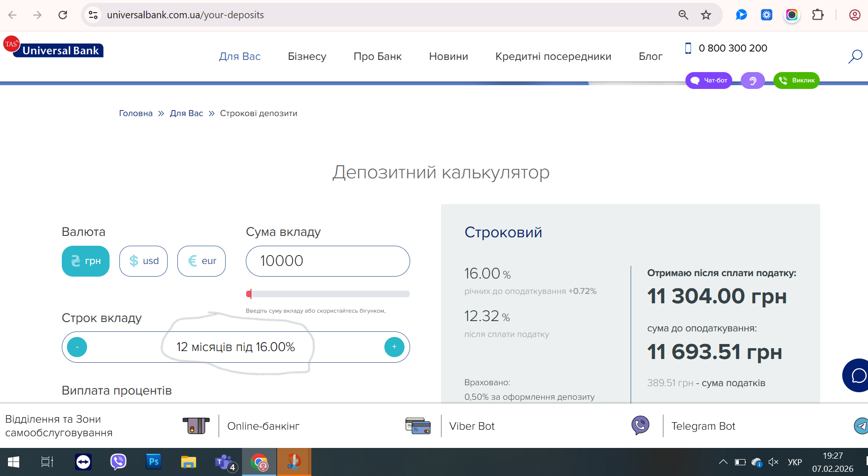This screenshot has height=476, width=868.
Task: Click the Universal Bank logo
Action: tap(53, 47)
